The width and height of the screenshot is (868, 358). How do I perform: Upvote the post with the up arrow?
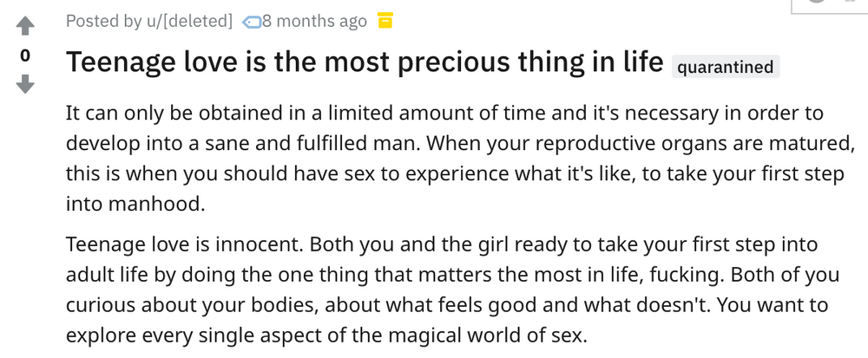click(x=25, y=26)
